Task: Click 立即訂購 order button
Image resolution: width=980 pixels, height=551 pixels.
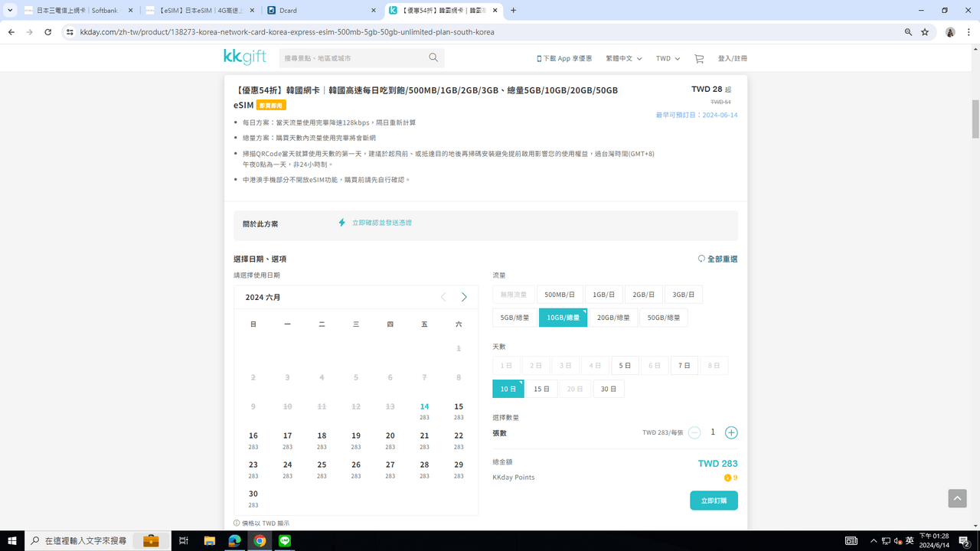Action: coord(714,500)
